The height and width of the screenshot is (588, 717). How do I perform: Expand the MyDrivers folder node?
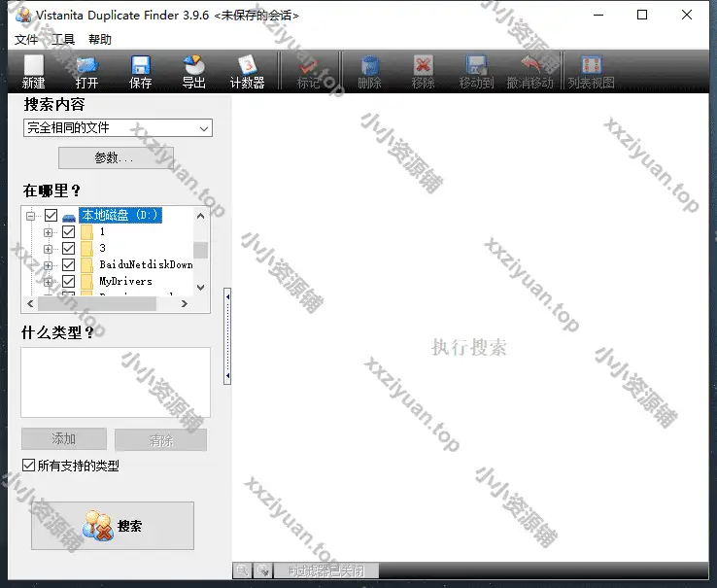[48, 281]
